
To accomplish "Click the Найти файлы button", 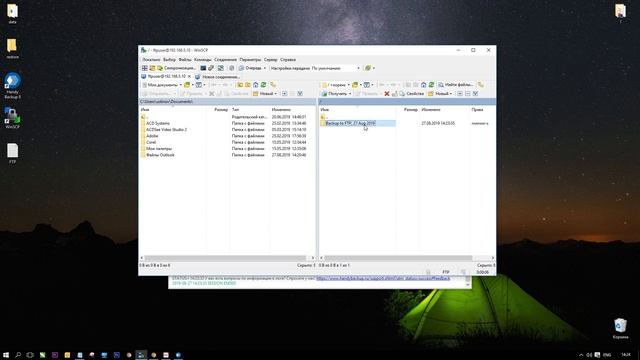I will 456,85.
